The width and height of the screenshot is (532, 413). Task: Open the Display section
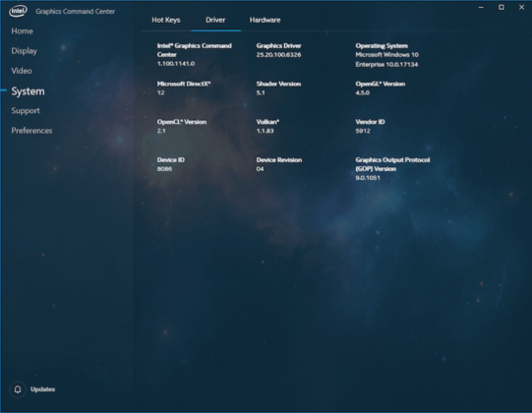pyautogui.click(x=24, y=51)
